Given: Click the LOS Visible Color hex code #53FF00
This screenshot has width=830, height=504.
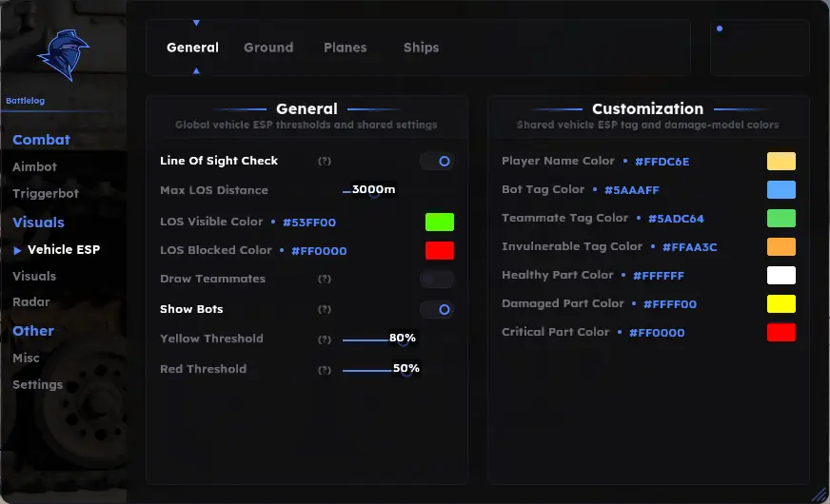Looking at the screenshot, I should point(309,223).
